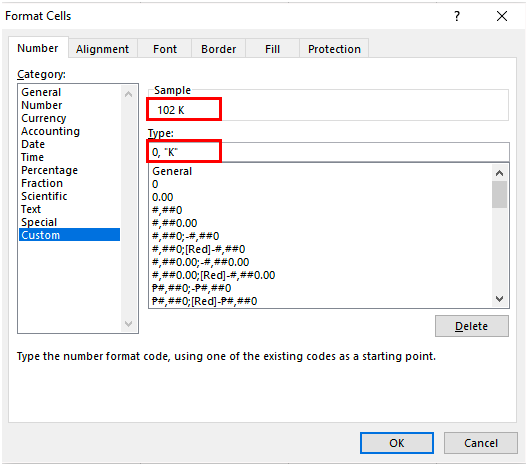Delete the custom format with Delete button

click(x=472, y=326)
